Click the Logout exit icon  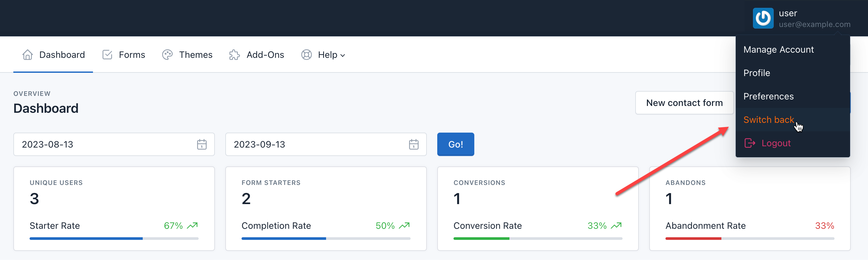point(749,143)
